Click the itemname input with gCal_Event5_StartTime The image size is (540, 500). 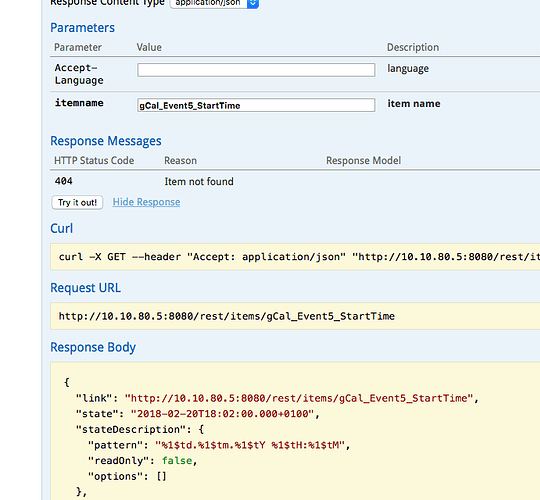click(x=256, y=105)
